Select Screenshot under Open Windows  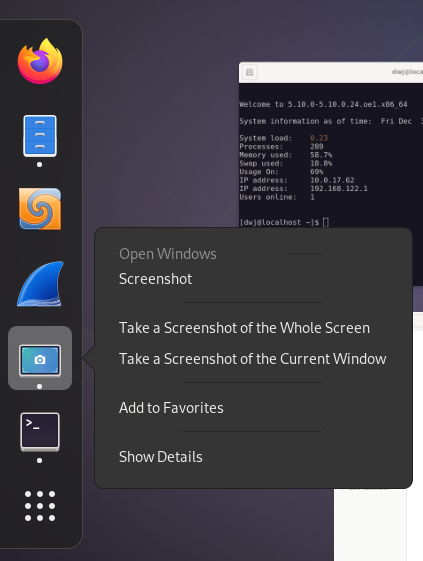pos(155,279)
